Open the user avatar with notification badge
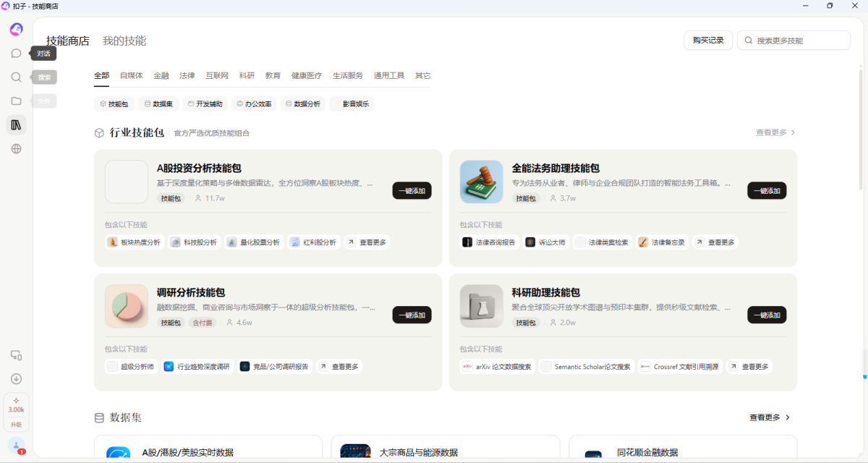This screenshot has width=868, height=463. click(x=16, y=445)
